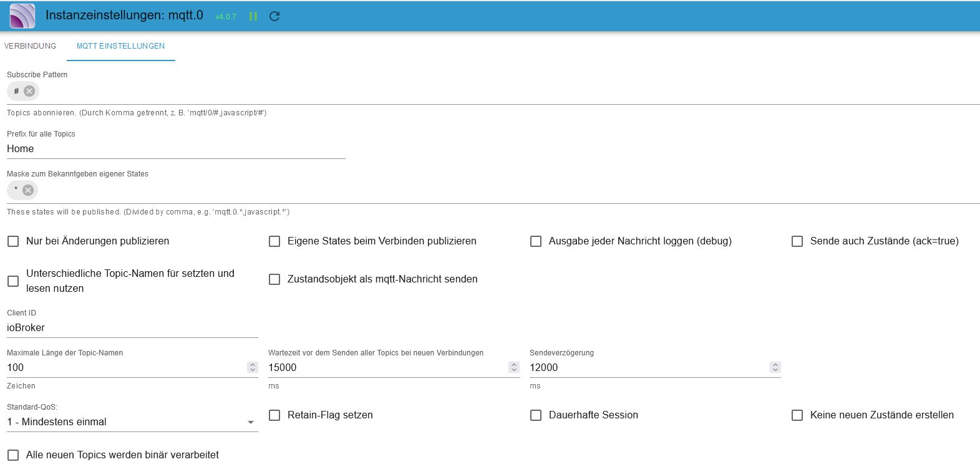Image resolution: width=980 pixels, height=472 pixels.
Task: Switch to the Verbindung tab
Action: (30, 46)
